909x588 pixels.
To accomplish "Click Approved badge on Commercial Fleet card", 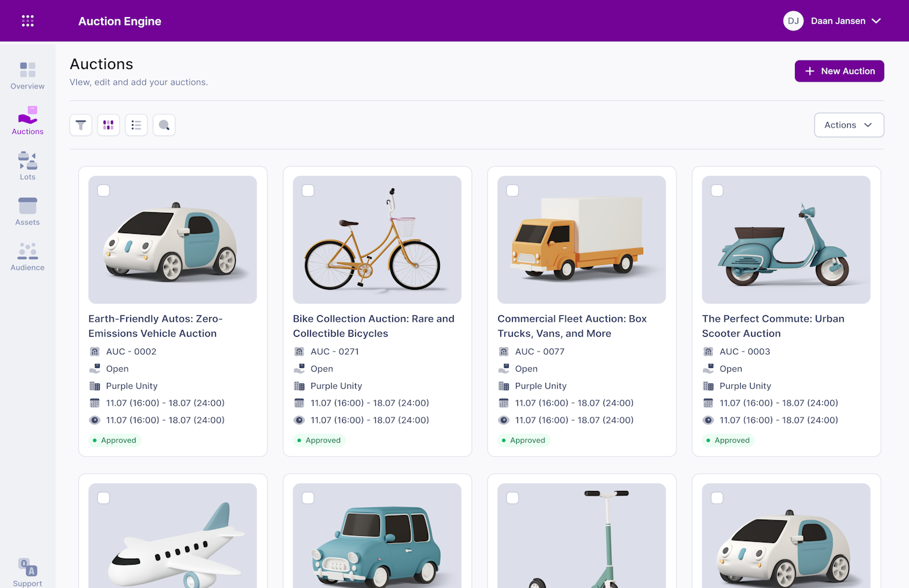I will (524, 440).
